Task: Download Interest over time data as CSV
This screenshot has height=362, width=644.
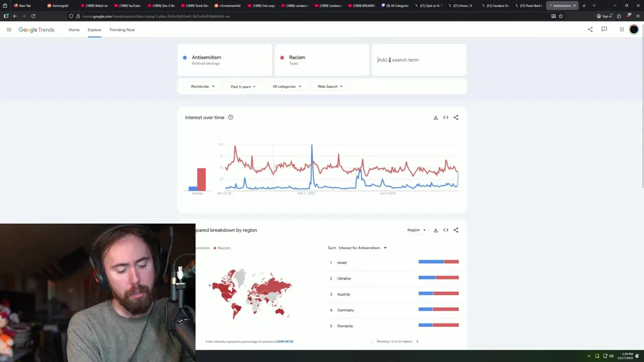Action: 436,118
